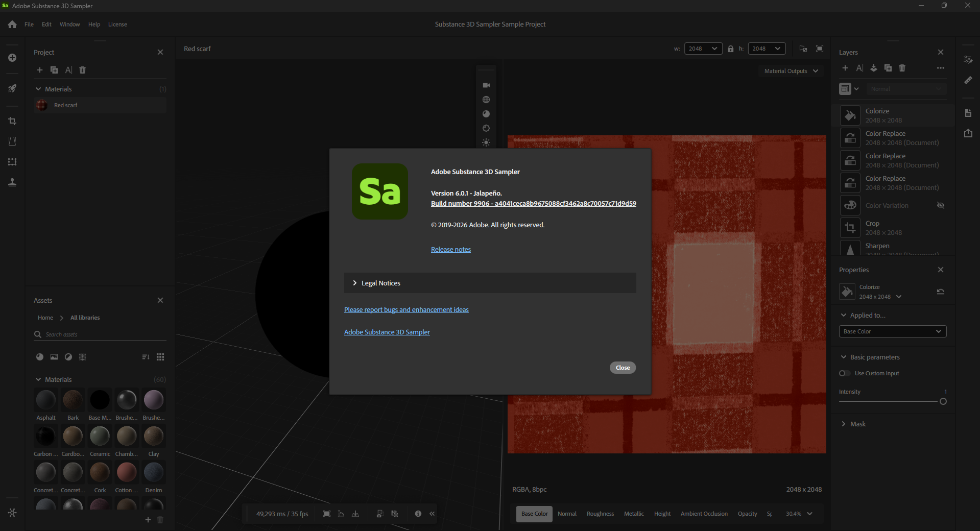Add a new item in Project panel
The height and width of the screenshot is (531, 980).
pos(40,70)
